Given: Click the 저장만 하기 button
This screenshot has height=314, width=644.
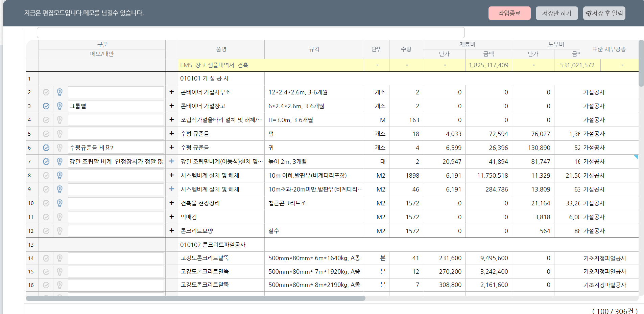Looking at the screenshot, I should click(557, 13).
